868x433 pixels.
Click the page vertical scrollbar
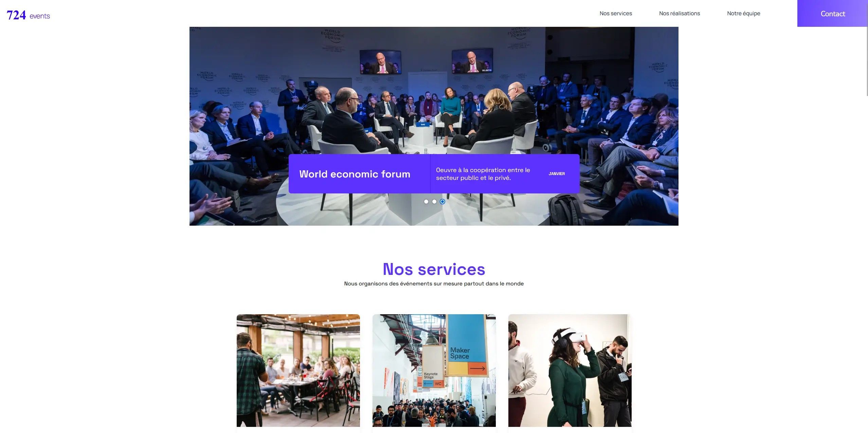(x=867, y=48)
